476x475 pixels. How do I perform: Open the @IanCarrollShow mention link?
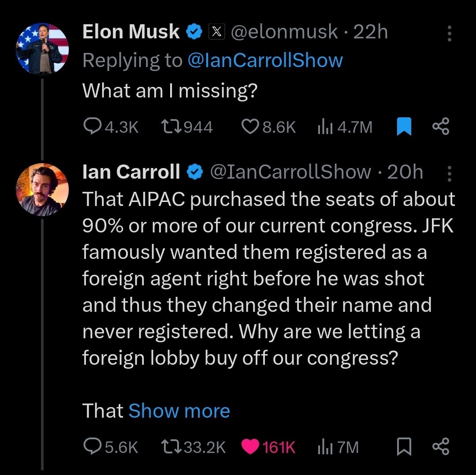[x=265, y=60]
